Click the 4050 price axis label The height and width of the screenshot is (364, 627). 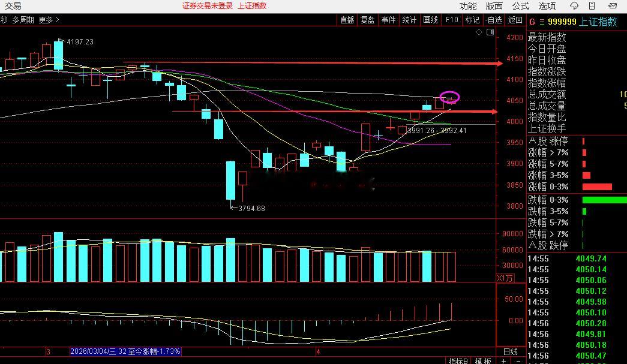[x=514, y=101]
